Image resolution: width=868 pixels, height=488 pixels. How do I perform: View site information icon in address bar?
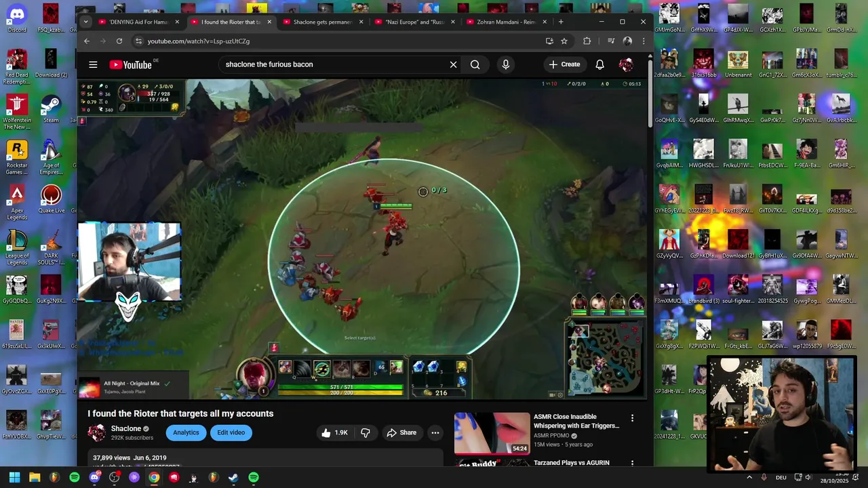138,41
